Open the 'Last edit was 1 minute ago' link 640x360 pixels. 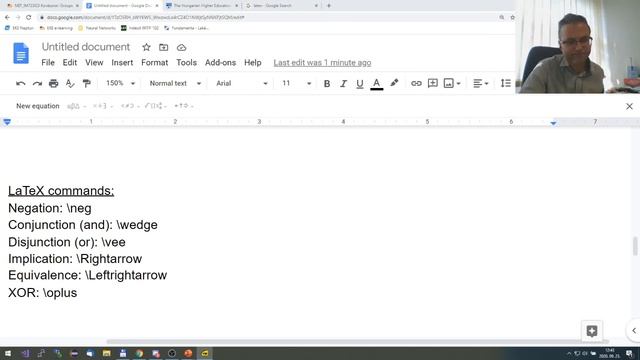click(322, 62)
